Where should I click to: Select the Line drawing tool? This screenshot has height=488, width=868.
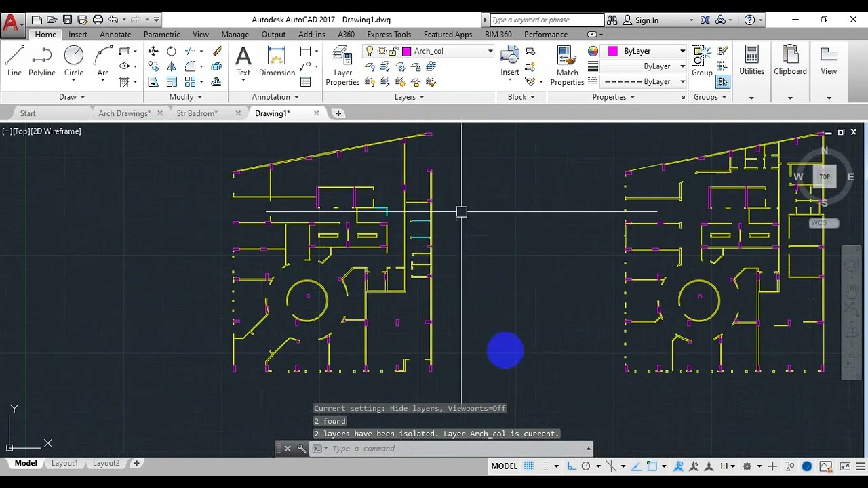click(x=14, y=61)
